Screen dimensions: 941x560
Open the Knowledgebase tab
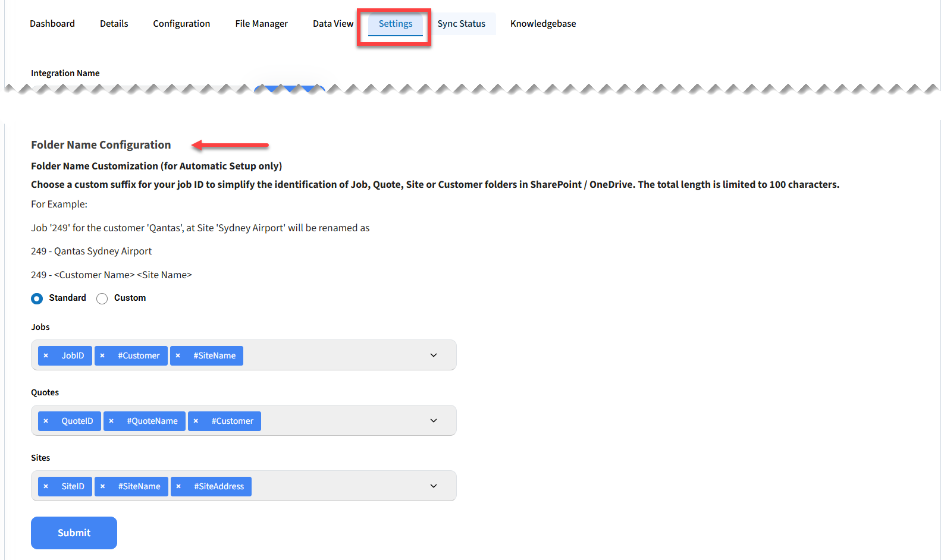pos(543,24)
